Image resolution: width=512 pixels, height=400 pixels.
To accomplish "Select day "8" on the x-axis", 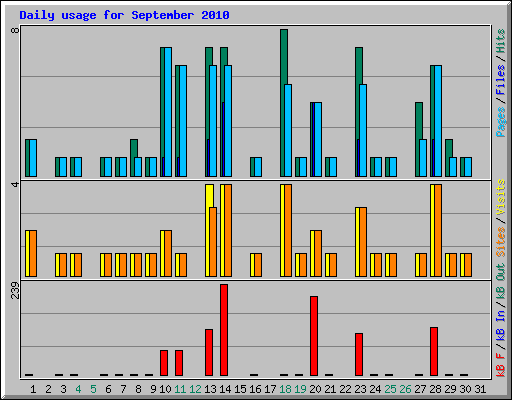I will (138, 389).
